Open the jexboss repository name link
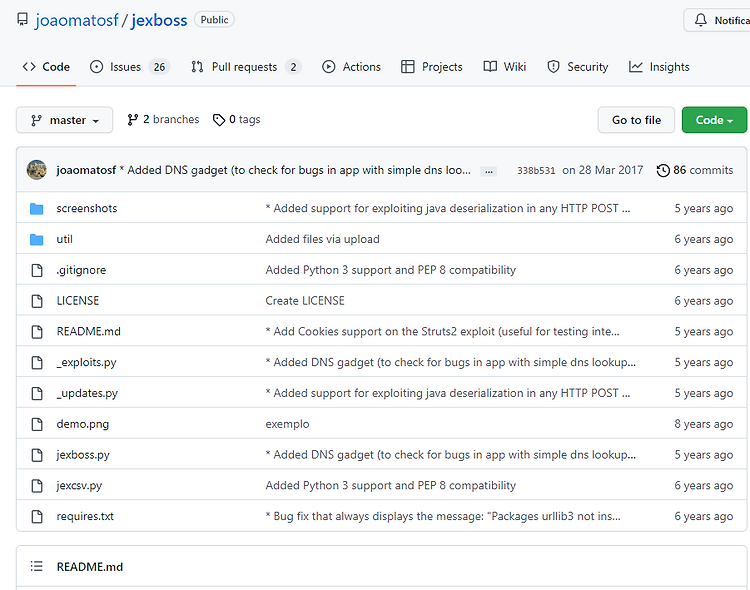This screenshot has width=750, height=590. (159, 20)
